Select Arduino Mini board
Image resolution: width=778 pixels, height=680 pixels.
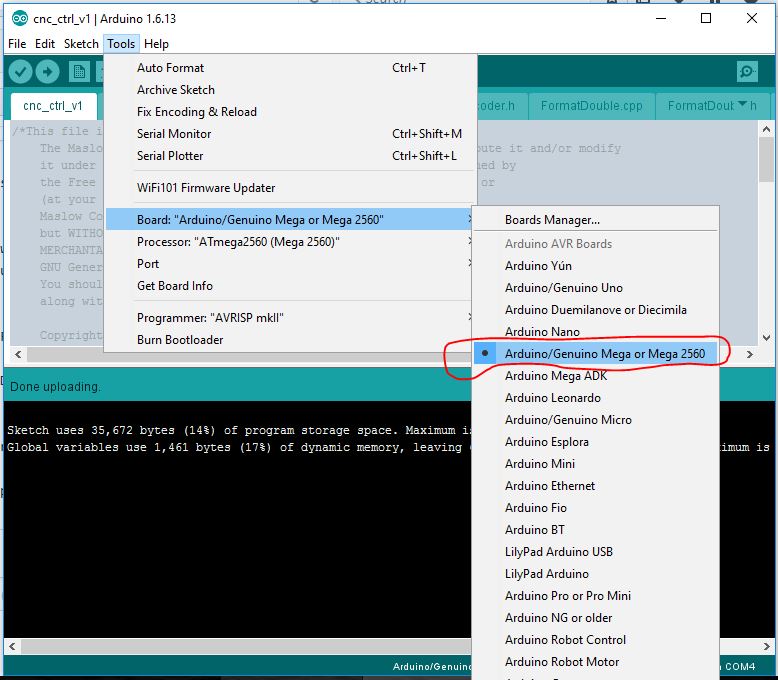click(595, 464)
